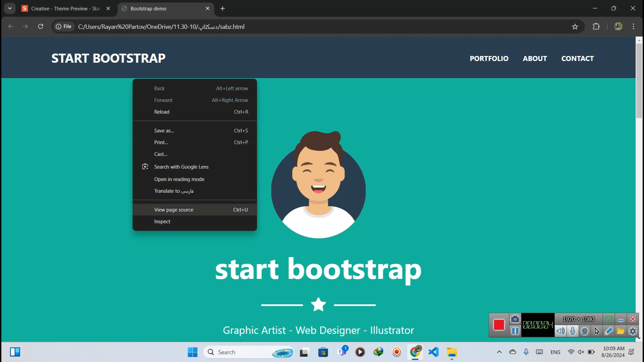
Task: Open the media player taskbar icon
Action: (x=360, y=352)
